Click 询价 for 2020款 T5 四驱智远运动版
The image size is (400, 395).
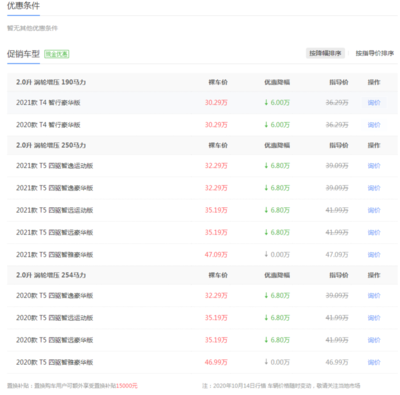[374, 318]
